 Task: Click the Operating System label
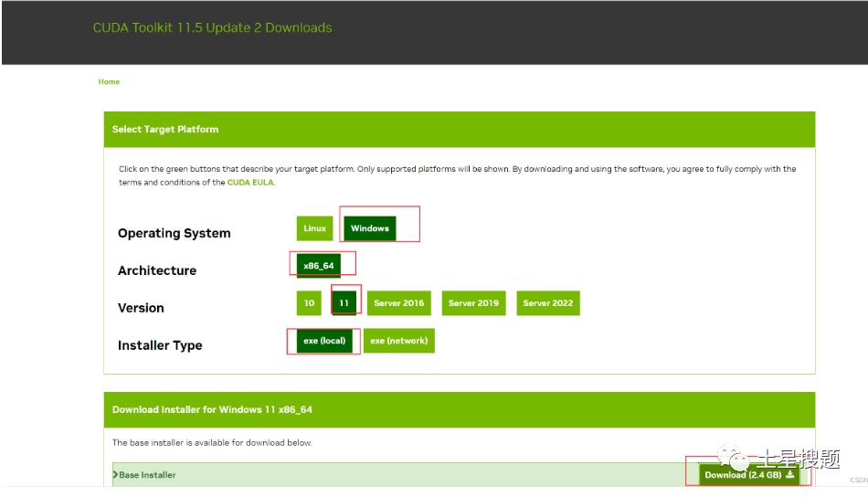(x=174, y=233)
